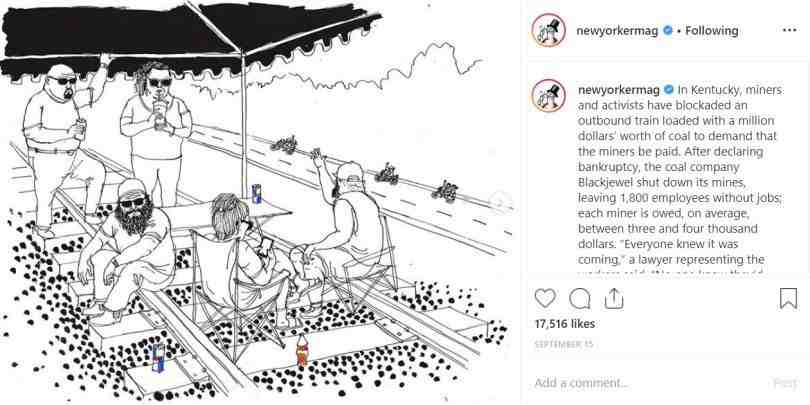Open the newyorkermag avatar beside the caption

coord(549,96)
